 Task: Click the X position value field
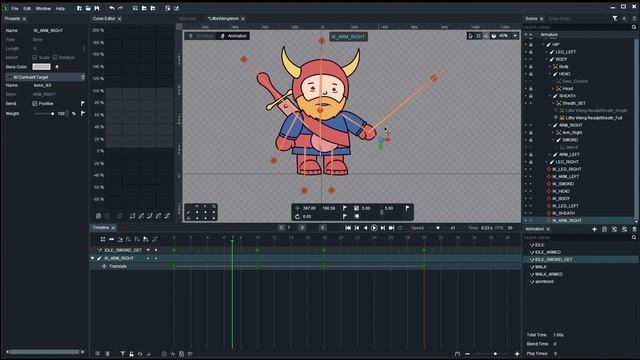coord(309,208)
